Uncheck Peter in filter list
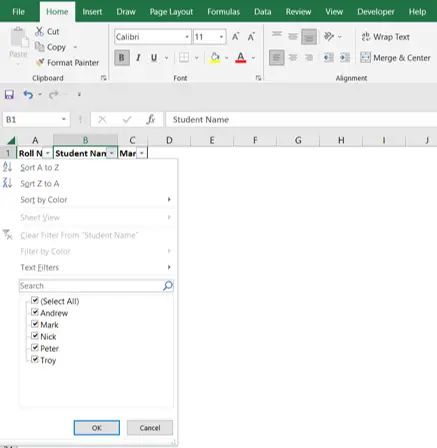Screen dimensions: 437x448 (x=35, y=348)
